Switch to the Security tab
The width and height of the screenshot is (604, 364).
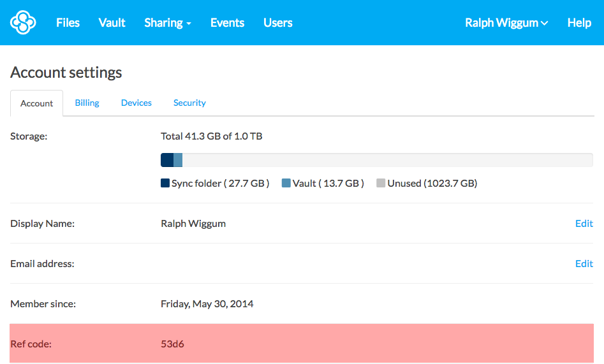coord(189,103)
